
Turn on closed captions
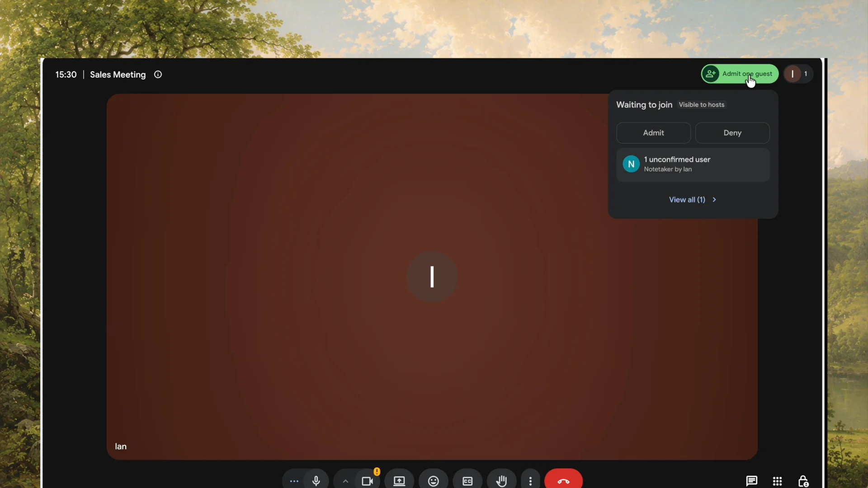467,481
